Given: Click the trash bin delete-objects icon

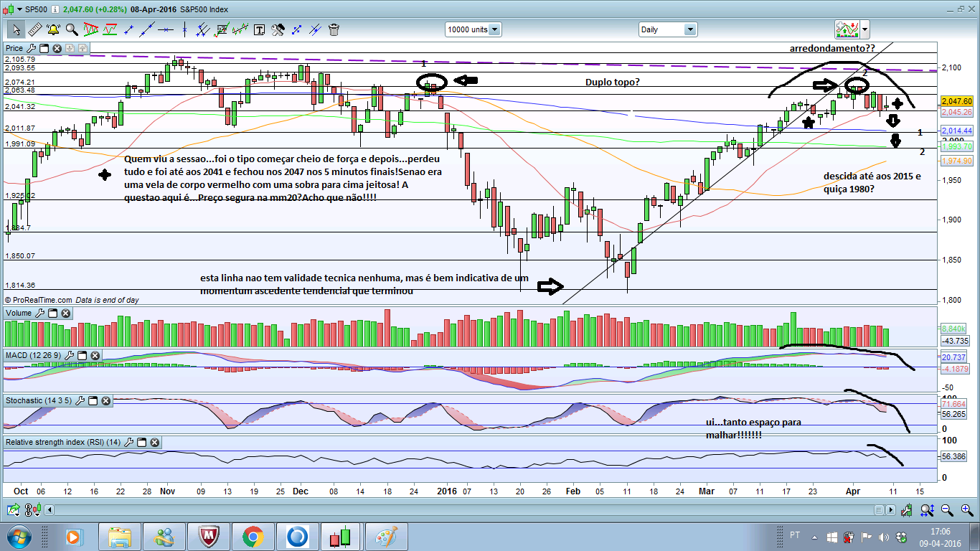Looking at the screenshot, I should (x=334, y=29).
